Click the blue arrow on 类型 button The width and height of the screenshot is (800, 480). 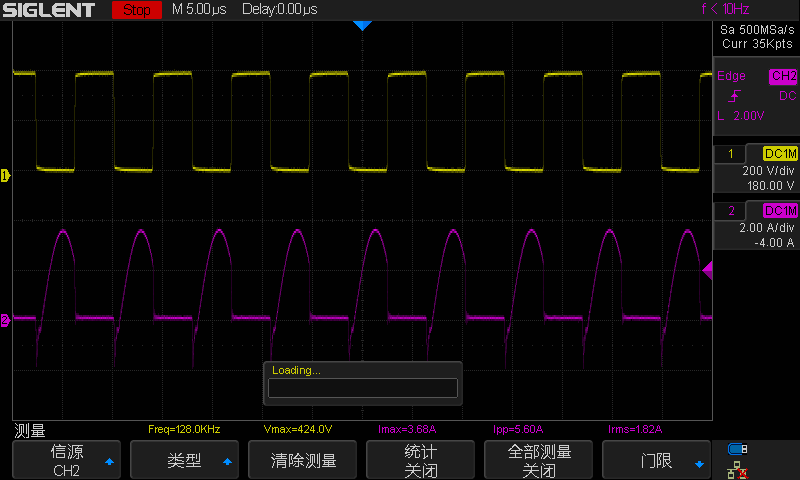click(228, 462)
